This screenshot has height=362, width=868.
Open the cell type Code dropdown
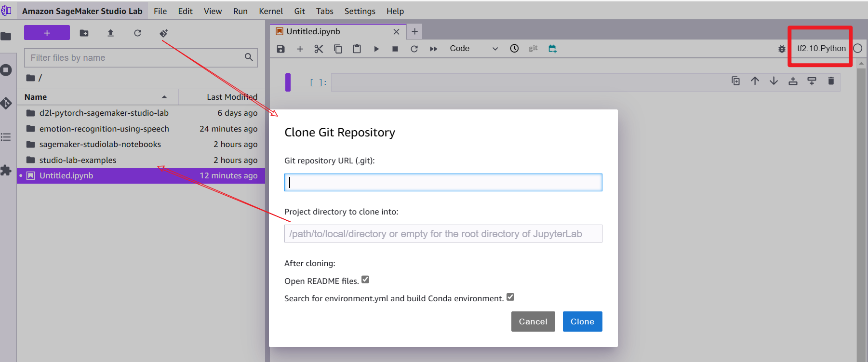coord(473,48)
